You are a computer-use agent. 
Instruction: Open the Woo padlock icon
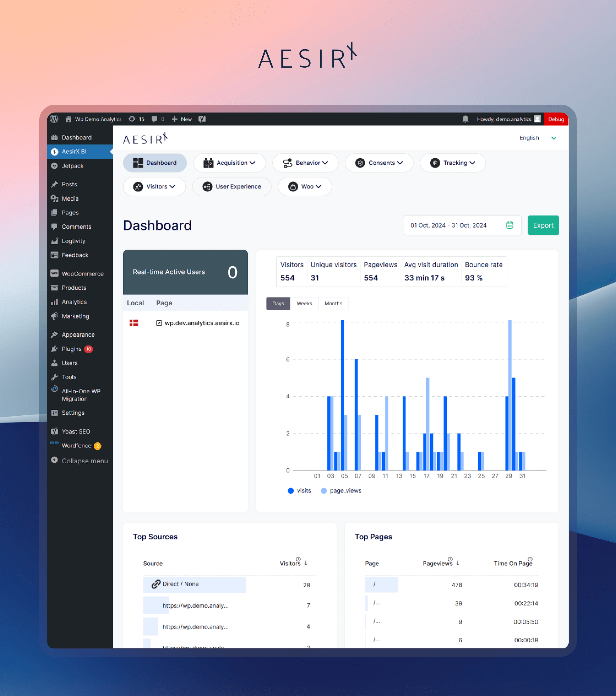(x=293, y=187)
